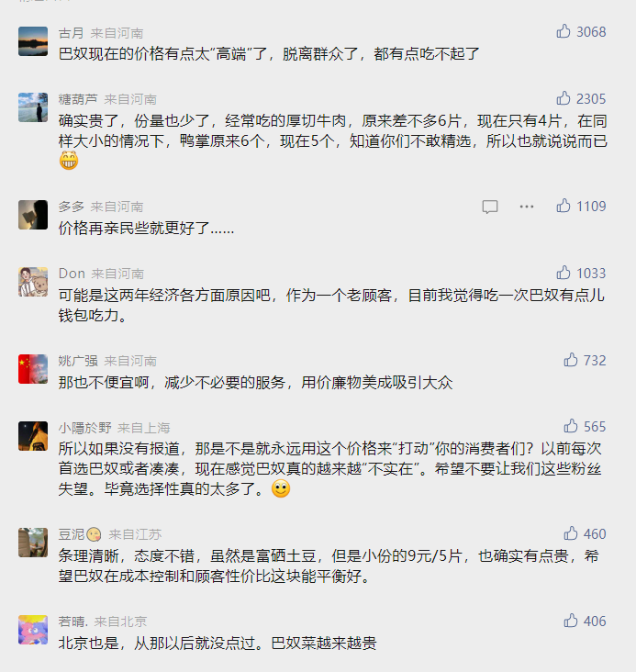The height and width of the screenshot is (672, 636).
Task: Open 姚广强's profile via username
Action: (77, 361)
